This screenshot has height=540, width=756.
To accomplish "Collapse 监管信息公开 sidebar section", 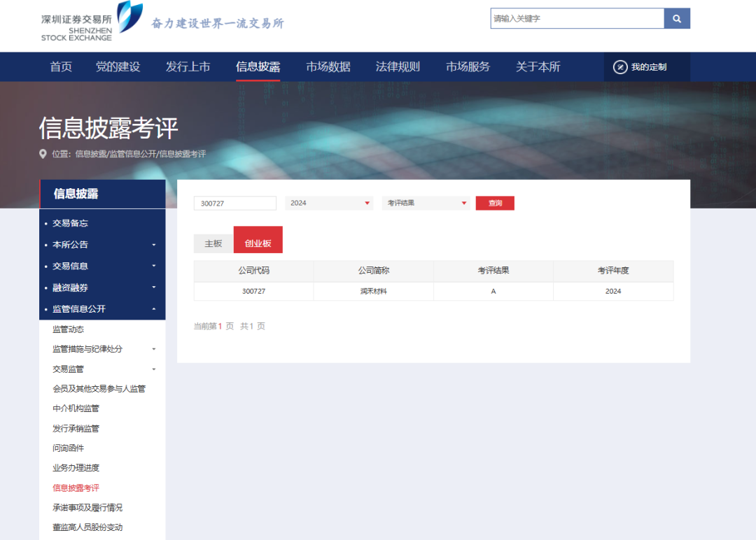I will (x=153, y=309).
